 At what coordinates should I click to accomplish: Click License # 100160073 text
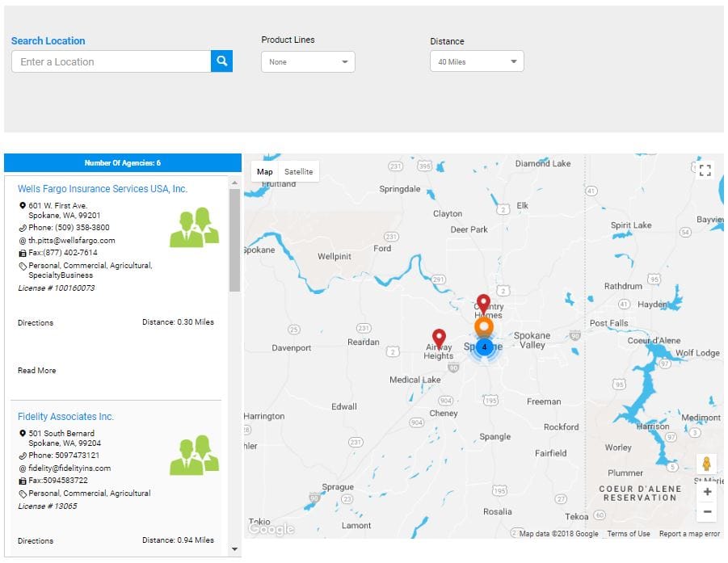[57, 288]
